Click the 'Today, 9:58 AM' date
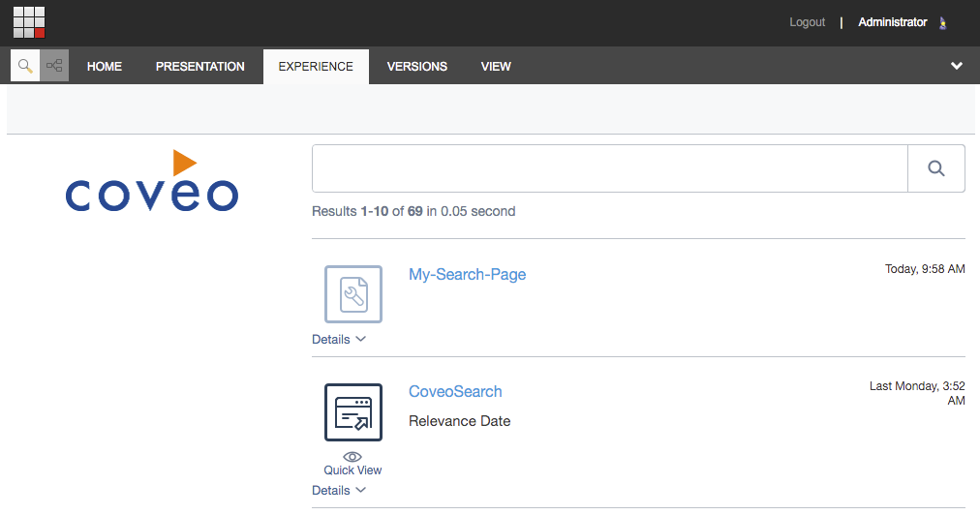 pos(925,269)
